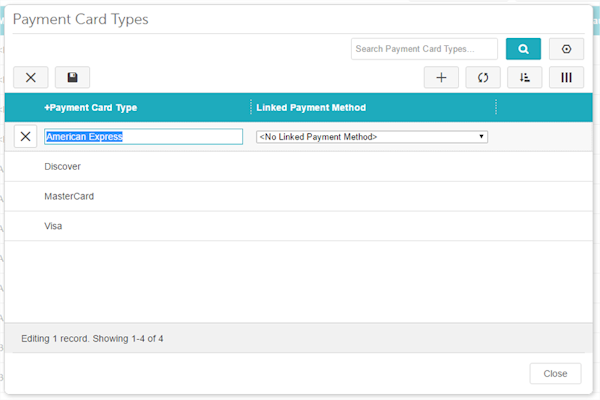The height and width of the screenshot is (400, 600).
Task: Refresh the payment card types list
Action: (x=483, y=77)
